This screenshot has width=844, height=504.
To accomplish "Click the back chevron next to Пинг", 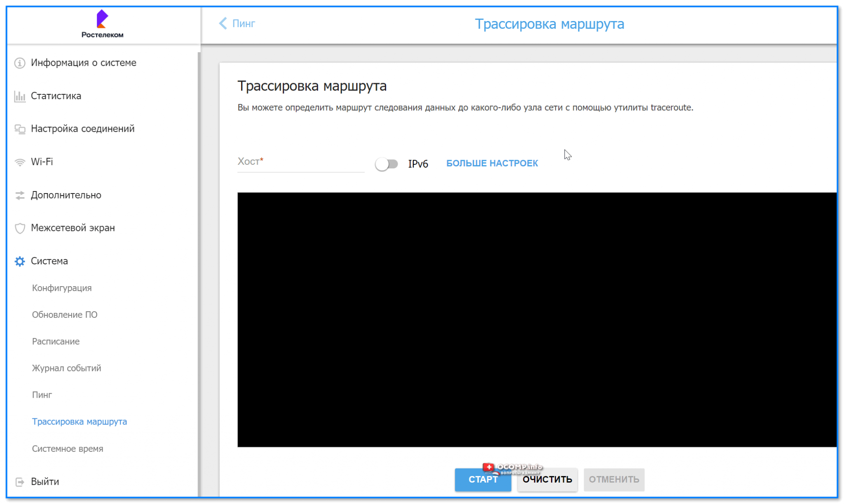I will (223, 23).
